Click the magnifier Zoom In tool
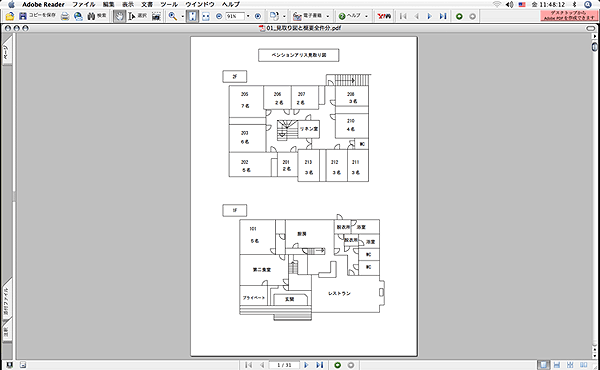The height and width of the screenshot is (370, 600). [173, 16]
